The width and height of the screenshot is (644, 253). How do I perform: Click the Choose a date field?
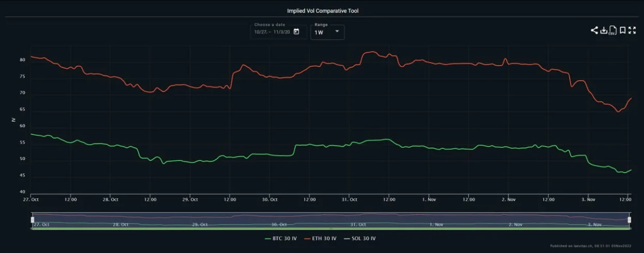(x=277, y=31)
